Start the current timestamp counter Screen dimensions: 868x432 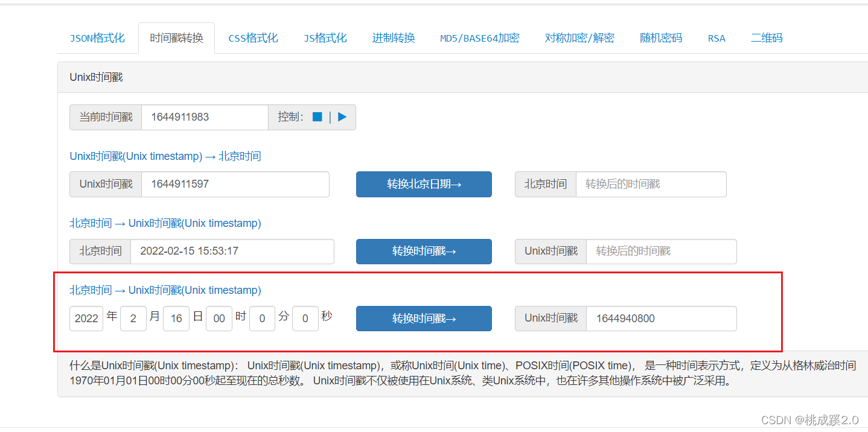(342, 117)
